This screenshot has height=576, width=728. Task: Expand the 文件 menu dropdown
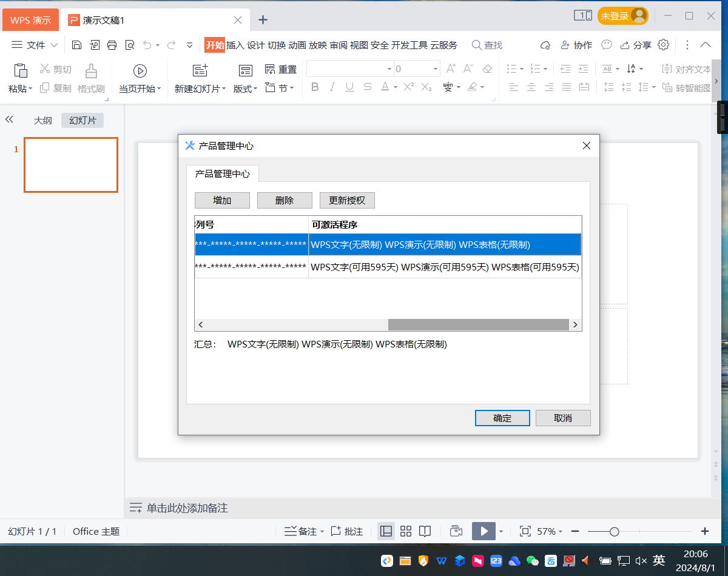(35, 45)
